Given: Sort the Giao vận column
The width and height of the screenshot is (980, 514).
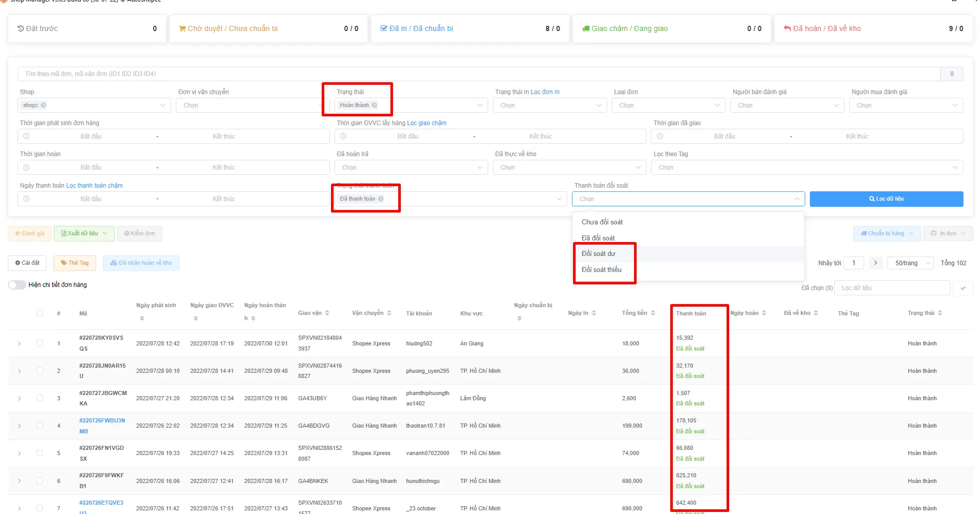Looking at the screenshot, I should pyautogui.click(x=327, y=313).
